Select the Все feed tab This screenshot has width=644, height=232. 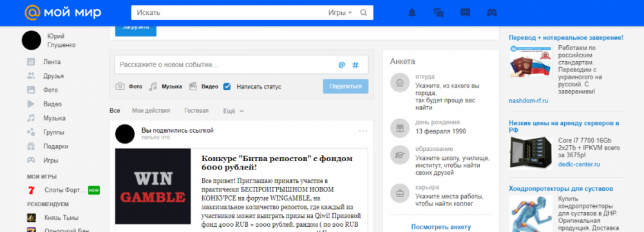point(115,111)
